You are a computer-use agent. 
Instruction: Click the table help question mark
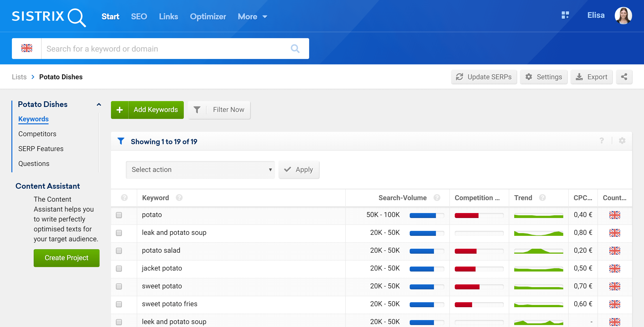click(x=601, y=141)
